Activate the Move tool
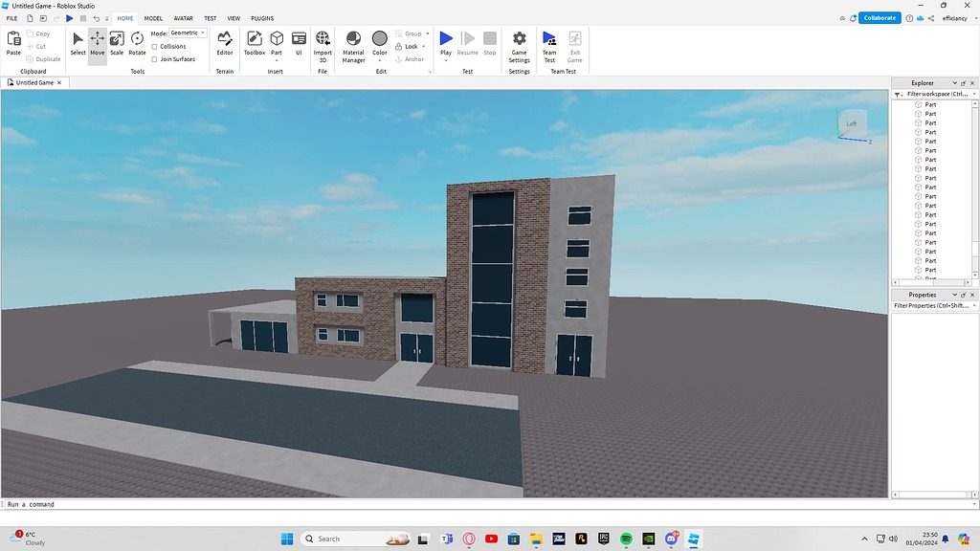This screenshot has width=980, height=551. (98, 44)
